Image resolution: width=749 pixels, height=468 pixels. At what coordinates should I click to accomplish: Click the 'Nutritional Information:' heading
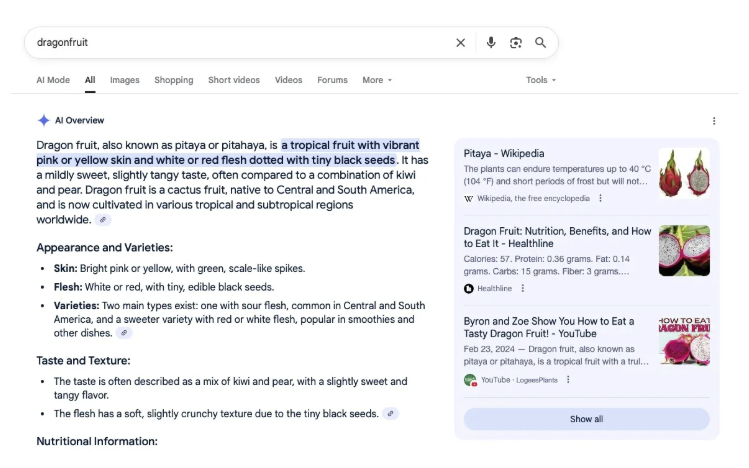[x=97, y=441]
